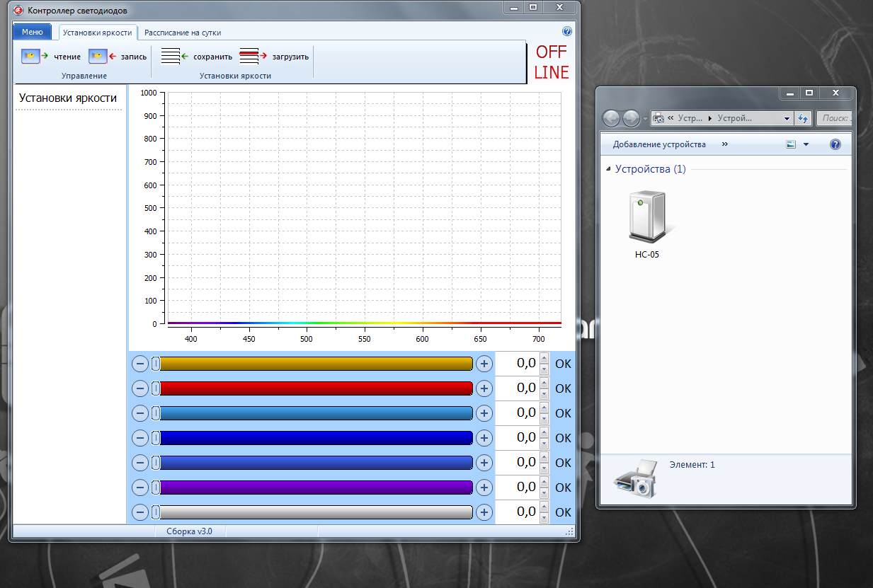The width and height of the screenshot is (873, 588).
Task: Click Добавление устройства command
Action: point(659,144)
